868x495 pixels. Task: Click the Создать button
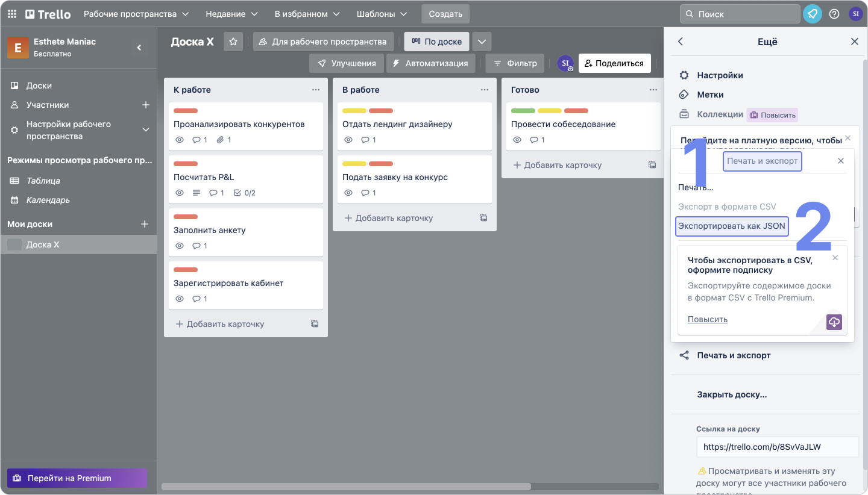click(x=445, y=14)
